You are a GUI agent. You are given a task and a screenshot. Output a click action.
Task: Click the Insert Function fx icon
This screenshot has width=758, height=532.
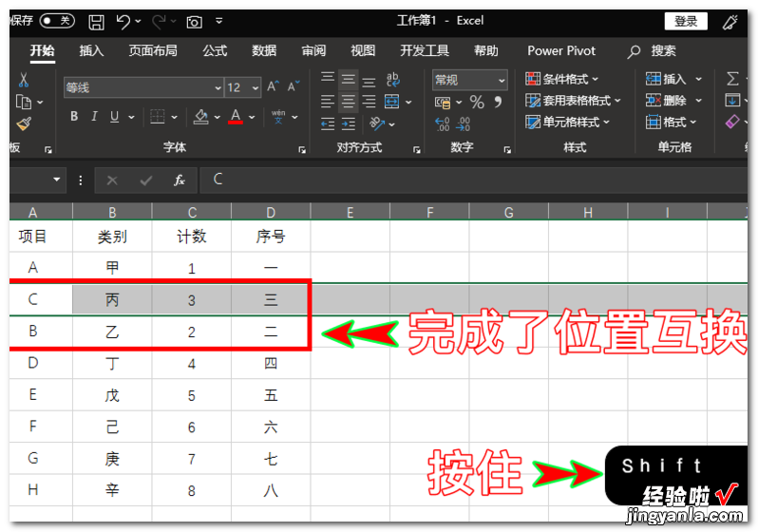click(180, 180)
